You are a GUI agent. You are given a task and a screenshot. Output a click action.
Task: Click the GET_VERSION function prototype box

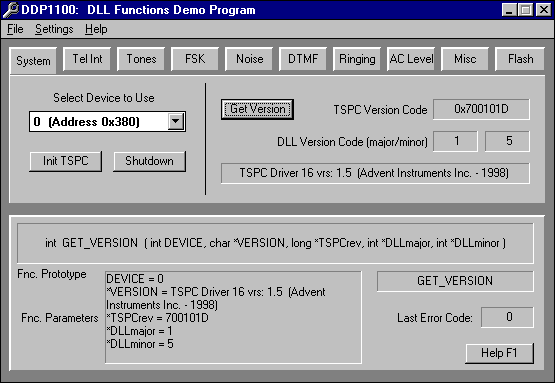tap(275, 243)
